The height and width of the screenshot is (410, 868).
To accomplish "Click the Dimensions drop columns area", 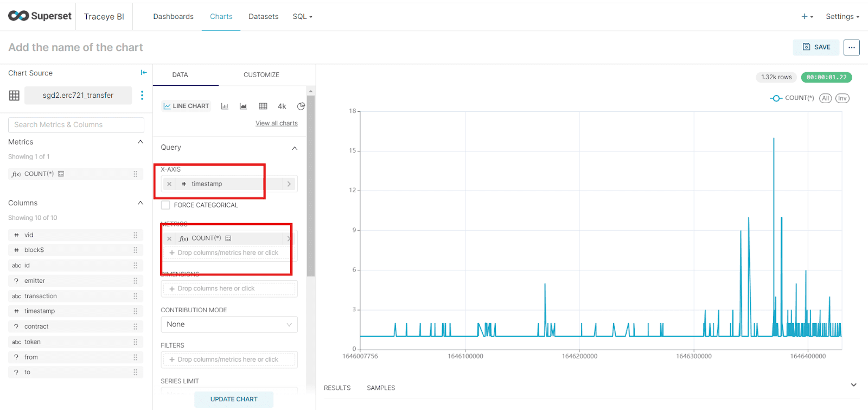I will click(x=229, y=289).
